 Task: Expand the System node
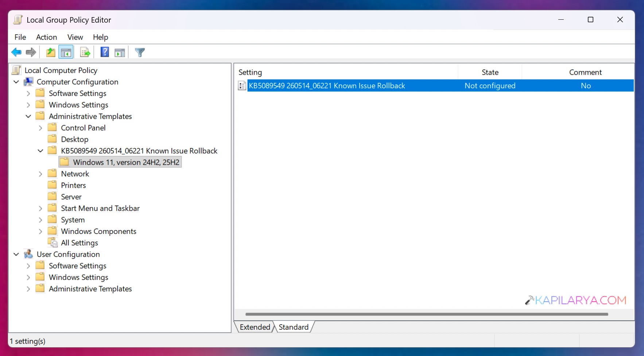[x=40, y=220]
